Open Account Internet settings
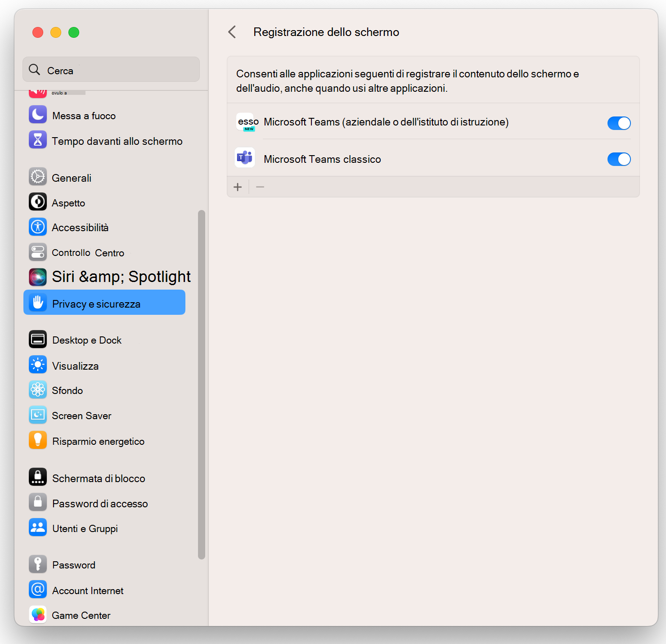Viewport: 666px width, 644px height. [x=87, y=590]
